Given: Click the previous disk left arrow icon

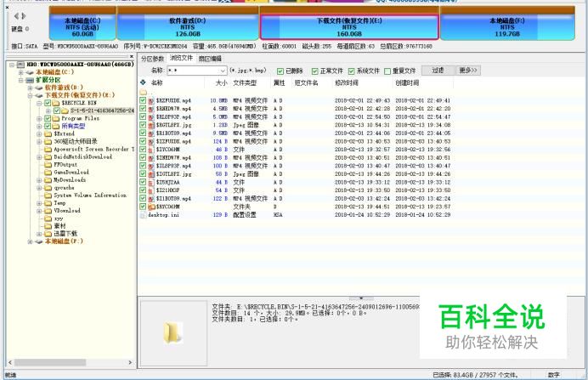Looking at the screenshot, I should point(16,16).
